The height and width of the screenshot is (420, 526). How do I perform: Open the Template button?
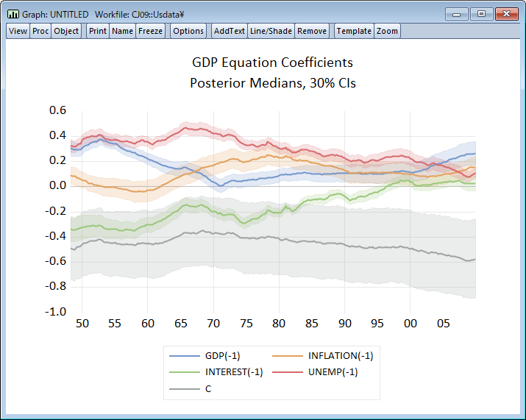[354, 31]
